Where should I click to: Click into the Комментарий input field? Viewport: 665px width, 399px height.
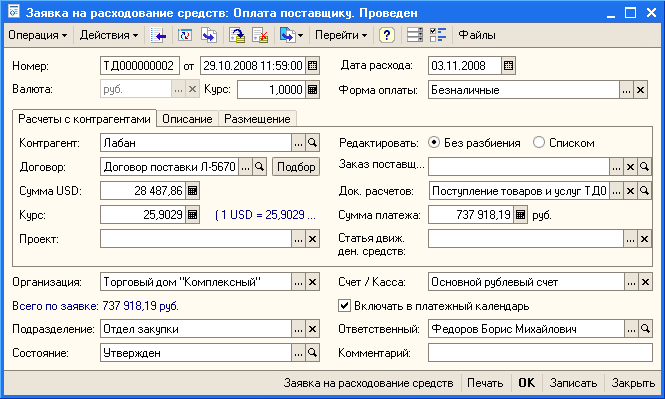[540, 353]
